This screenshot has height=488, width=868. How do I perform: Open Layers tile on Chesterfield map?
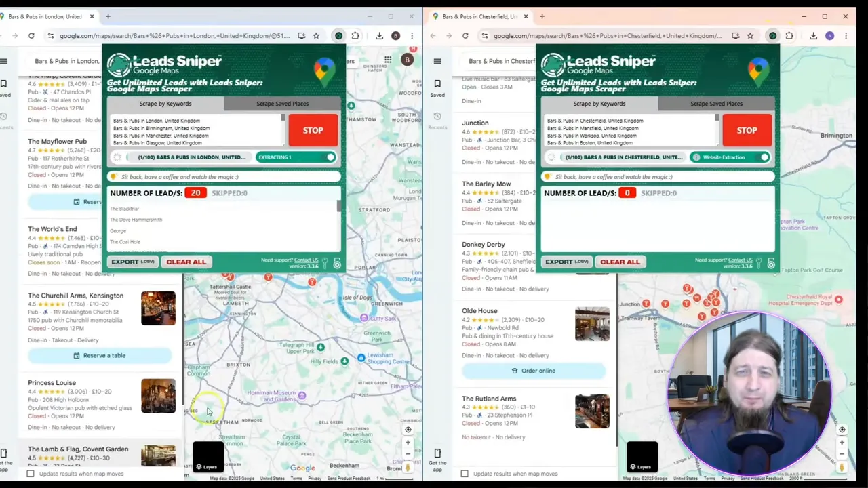pos(642,457)
